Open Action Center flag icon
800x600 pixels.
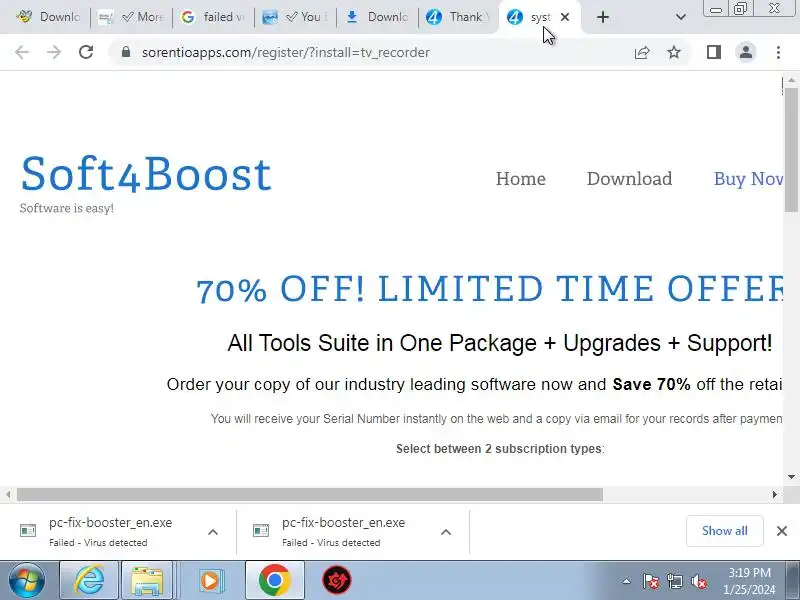coord(651,581)
